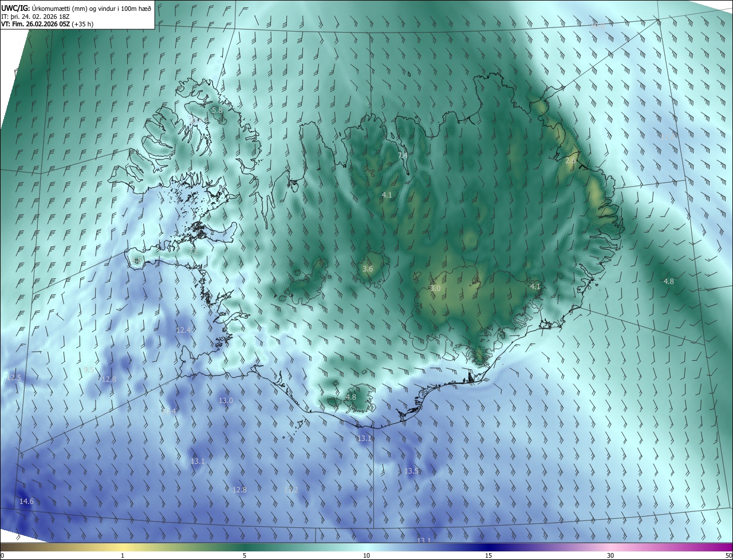Click the 2.6 value in East Iceland
The height and width of the screenshot is (560, 733).
click(570, 161)
